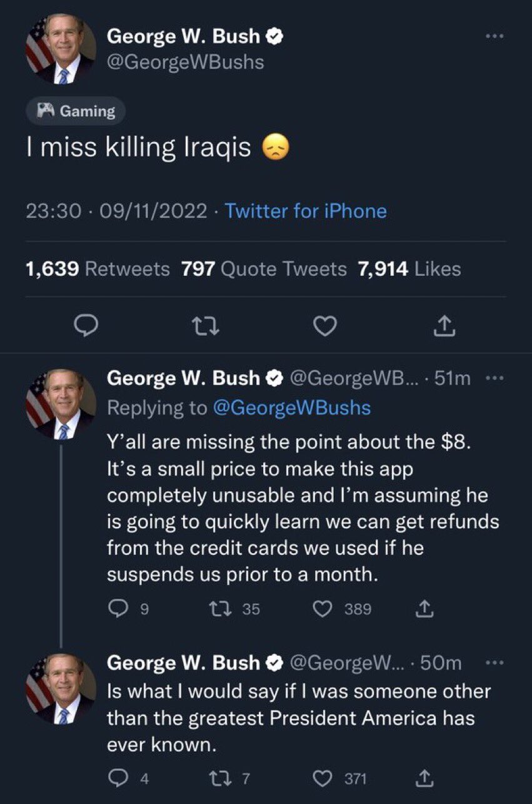532x804 pixels.
Task: Open the more options menu on the main tweet
Action: [495, 36]
